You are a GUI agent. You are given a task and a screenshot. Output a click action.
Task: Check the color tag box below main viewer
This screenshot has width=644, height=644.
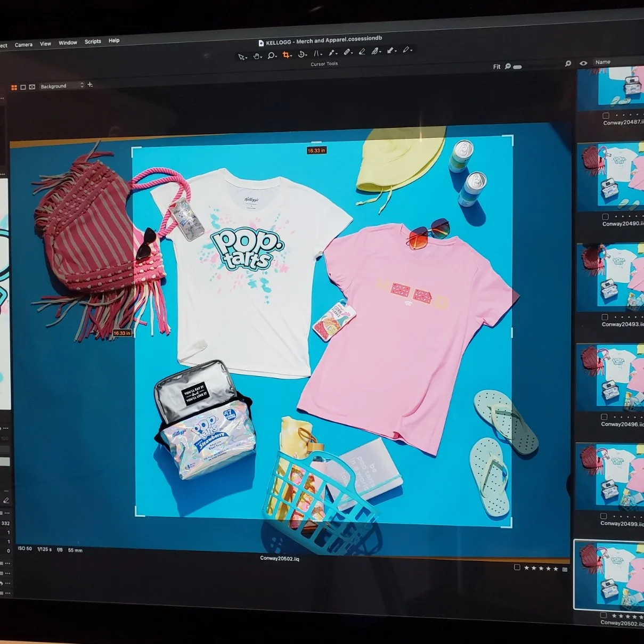click(x=517, y=568)
